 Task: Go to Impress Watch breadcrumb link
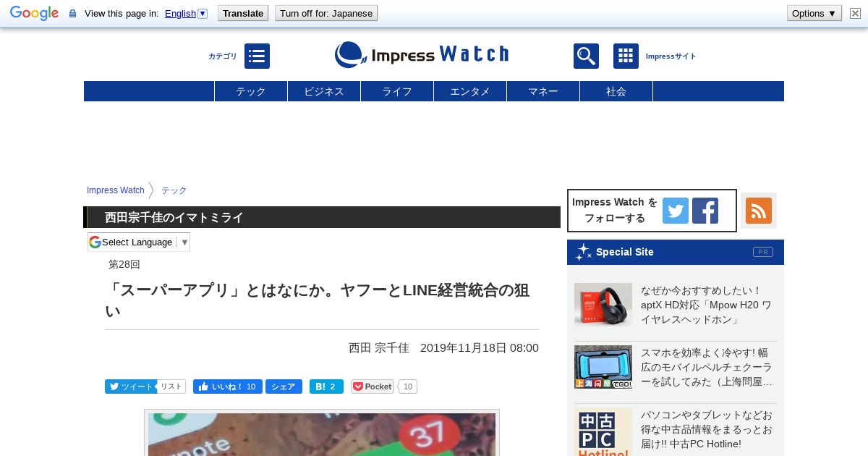pyautogui.click(x=116, y=190)
